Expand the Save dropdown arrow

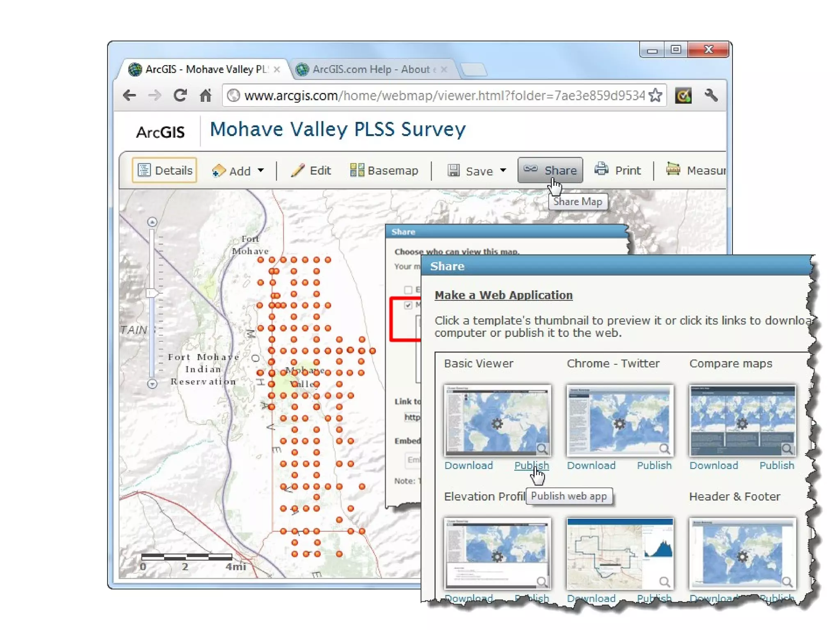[x=503, y=170]
